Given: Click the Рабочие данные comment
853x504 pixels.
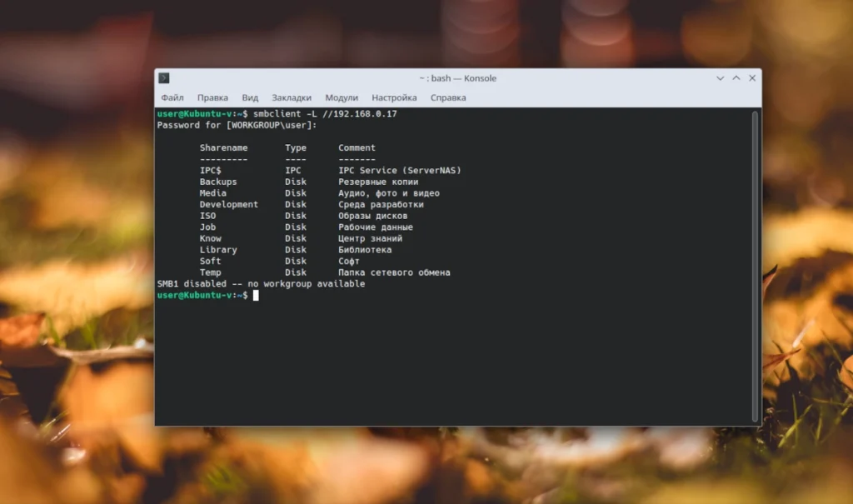Looking at the screenshot, I should pyautogui.click(x=376, y=227).
